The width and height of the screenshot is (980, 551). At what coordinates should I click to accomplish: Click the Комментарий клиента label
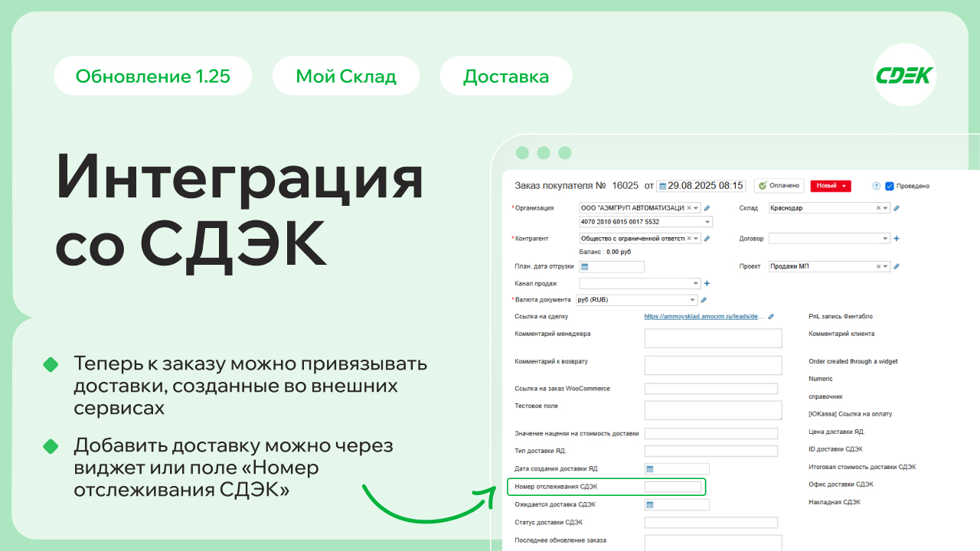coord(841,334)
